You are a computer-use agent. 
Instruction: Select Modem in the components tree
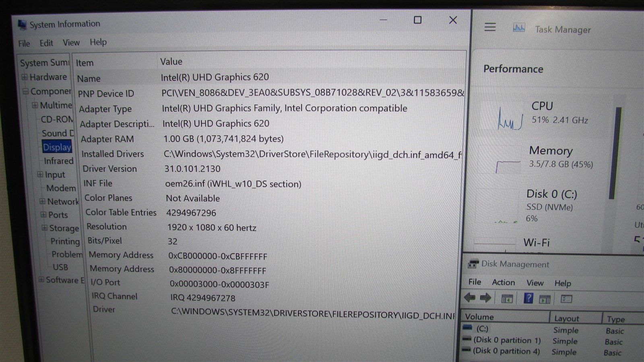tap(61, 188)
